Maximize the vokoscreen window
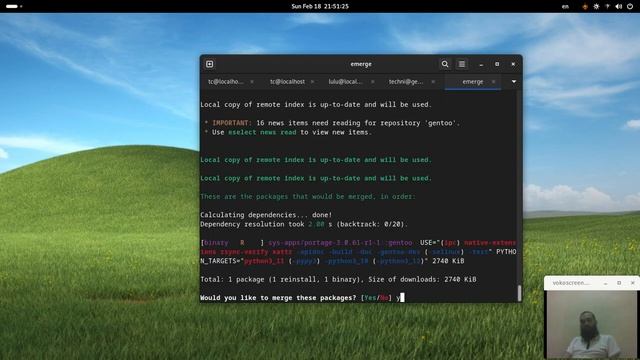Viewport: 640px width, 360px height. click(x=619, y=282)
